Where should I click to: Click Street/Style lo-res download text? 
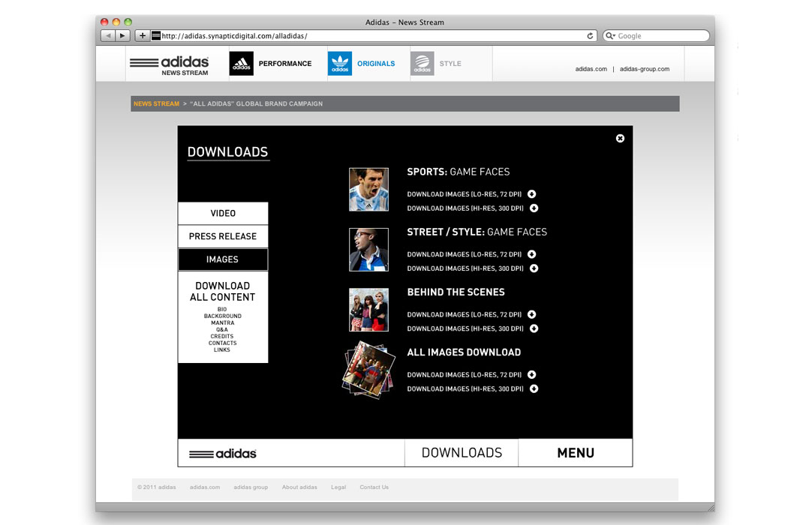[x=464, y=254]
